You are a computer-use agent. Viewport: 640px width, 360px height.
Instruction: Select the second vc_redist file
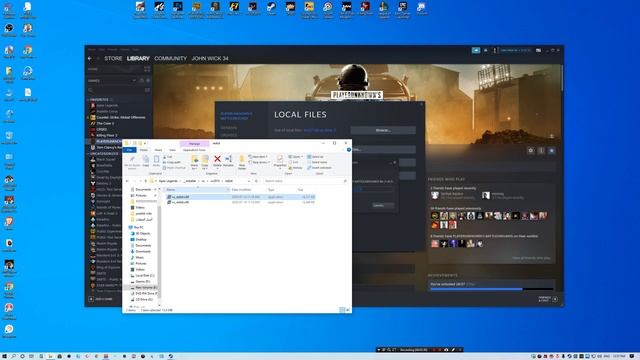[240, 202]
